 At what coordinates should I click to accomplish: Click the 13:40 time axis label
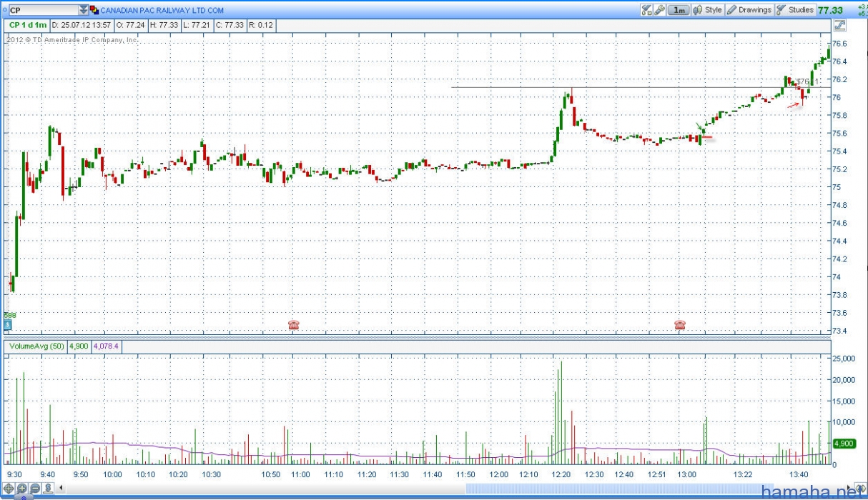(799, 475)
